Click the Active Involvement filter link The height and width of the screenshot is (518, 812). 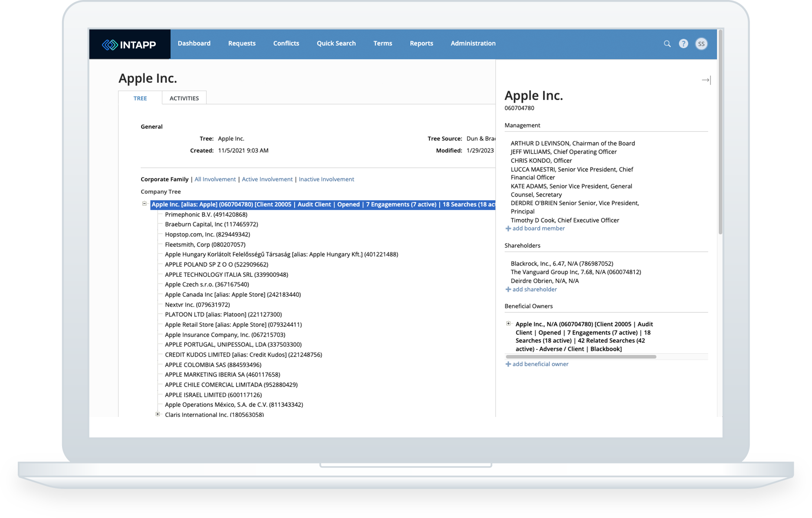(x=267, y=179)
